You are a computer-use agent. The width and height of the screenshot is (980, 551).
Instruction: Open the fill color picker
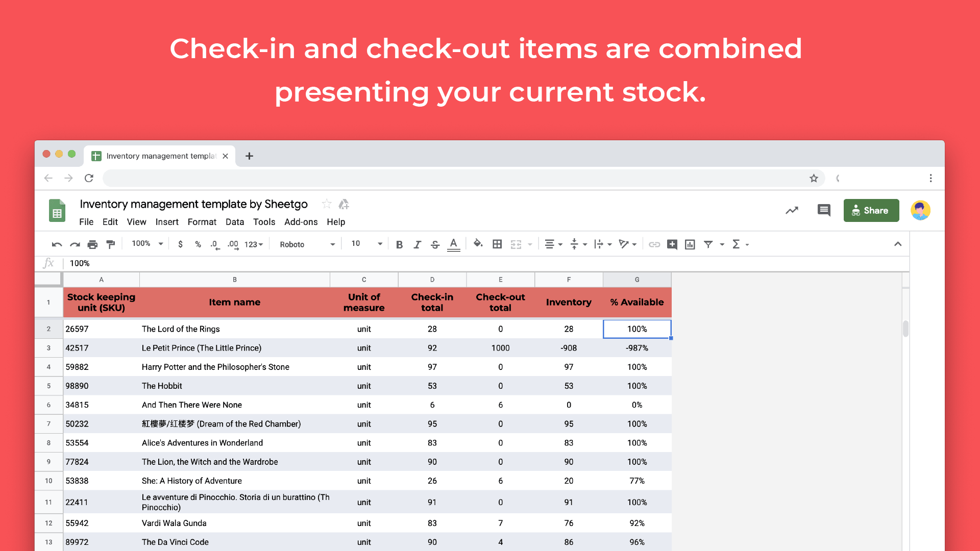point(478,244)
